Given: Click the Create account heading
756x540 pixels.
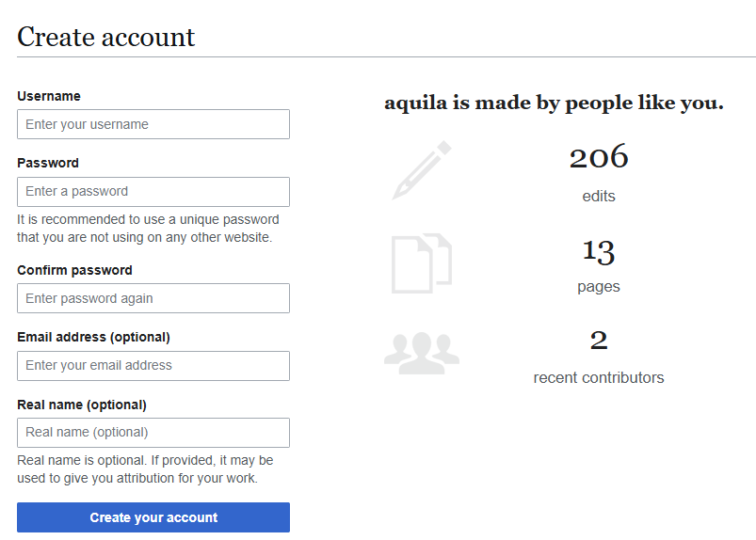Looking at the screenshot, I should coord(106,37).
